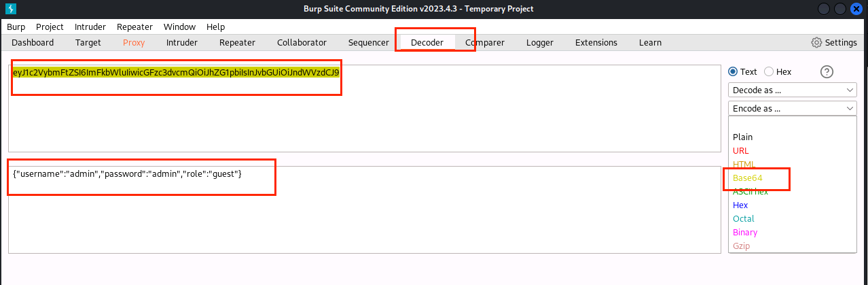The image size is (868, 285).
Task: Switch to the Intruder tab
Action: click(182, 42)
